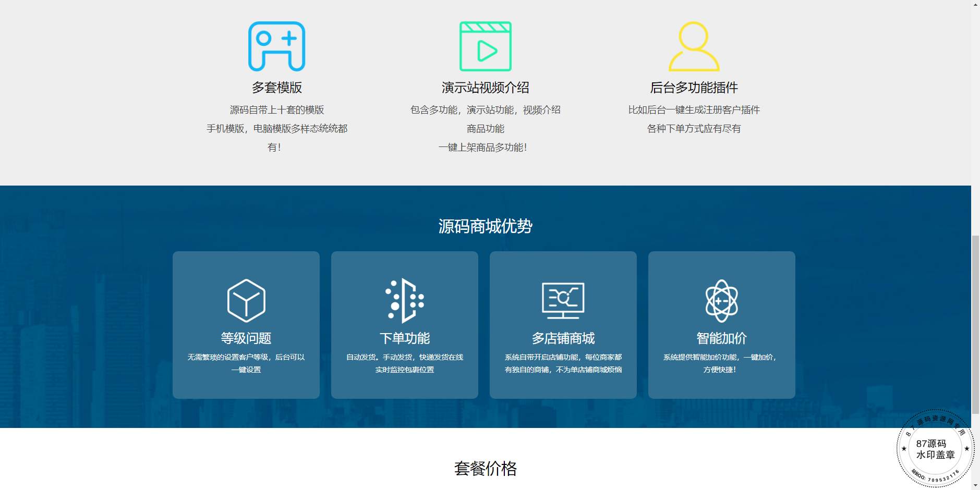The image size is (980, 490).
Task: Open the 演示站视频介绍 heading
Action: [x=485, y=88]
